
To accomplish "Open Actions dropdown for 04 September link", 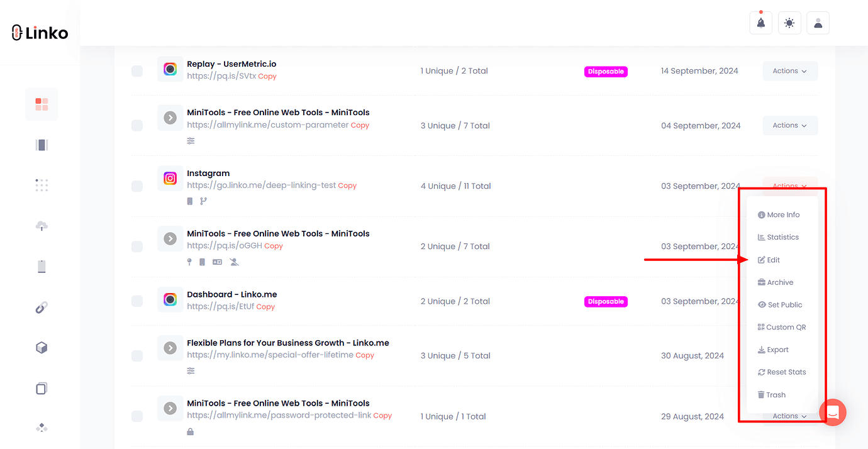I will tap(789, 126).
